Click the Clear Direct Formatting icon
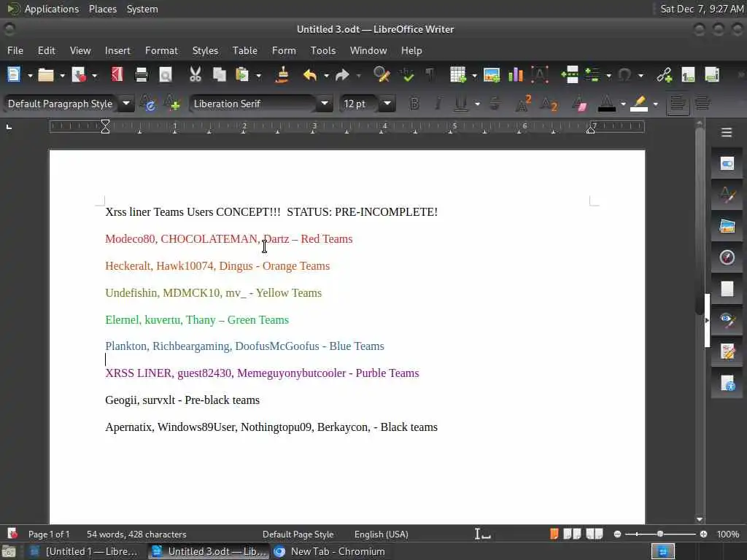747x560 pixels. (580, 104)
